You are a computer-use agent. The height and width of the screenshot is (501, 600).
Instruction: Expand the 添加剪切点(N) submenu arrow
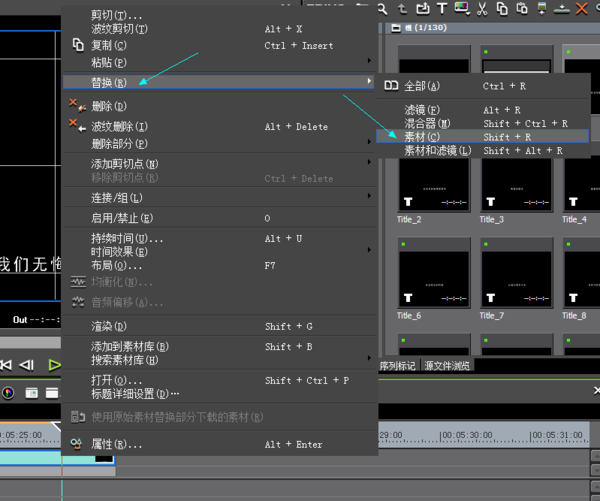click(369, 162)
